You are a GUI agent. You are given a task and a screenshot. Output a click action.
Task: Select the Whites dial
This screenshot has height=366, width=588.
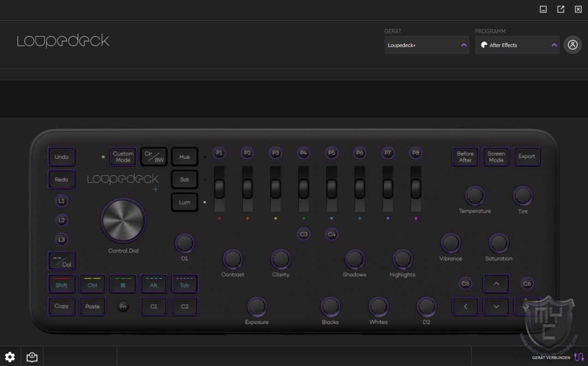(x=378, y=306)
